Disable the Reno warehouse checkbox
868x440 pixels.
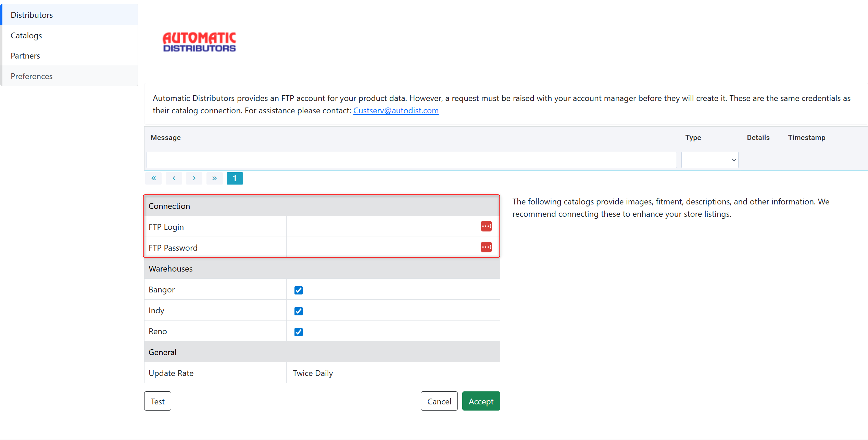[x=298, y=332]
